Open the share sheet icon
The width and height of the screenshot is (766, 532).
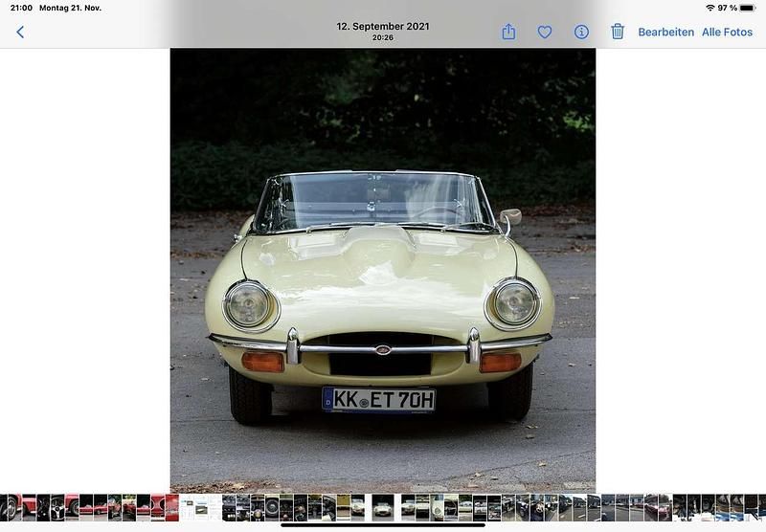[x=508, y=32]
